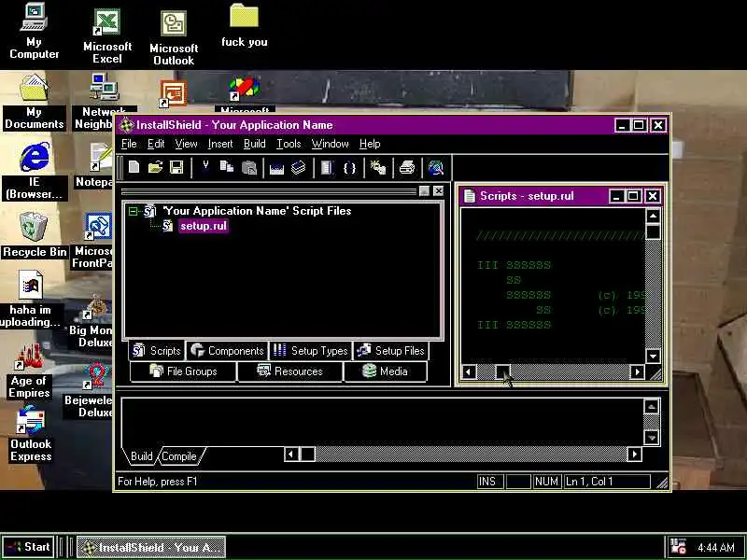Viewport: 747px width, 560px height.
Task: Click the Print toolbar icon
Action: pyautogui.click(x=407, y=168)
